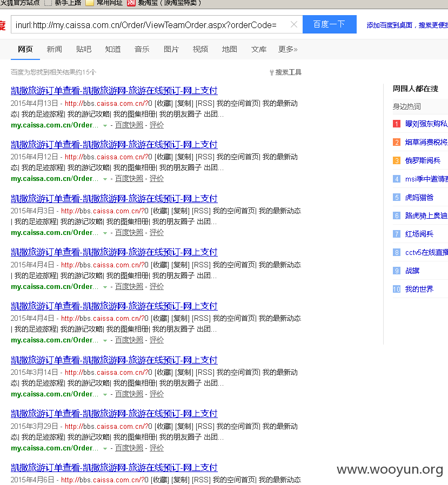Open 百度快照 for the 4月3日 result
The image size is (448, 485).
129,232
